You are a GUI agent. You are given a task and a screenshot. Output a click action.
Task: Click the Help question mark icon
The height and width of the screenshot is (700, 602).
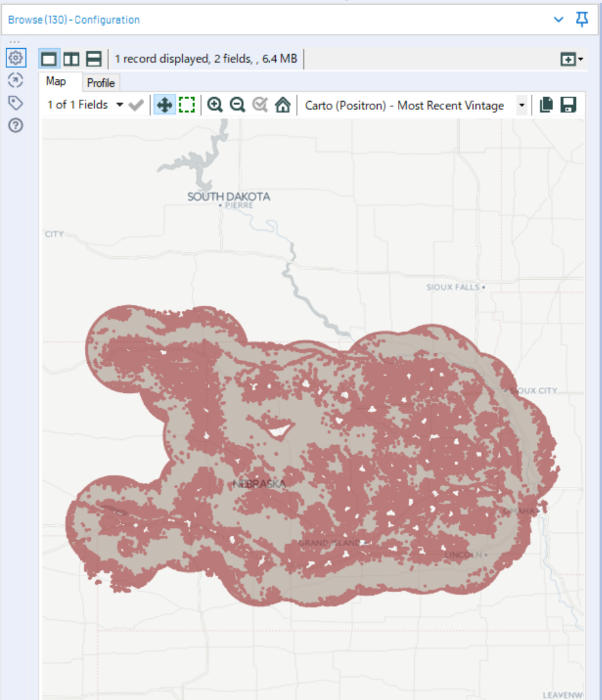[x=16, y=125]
